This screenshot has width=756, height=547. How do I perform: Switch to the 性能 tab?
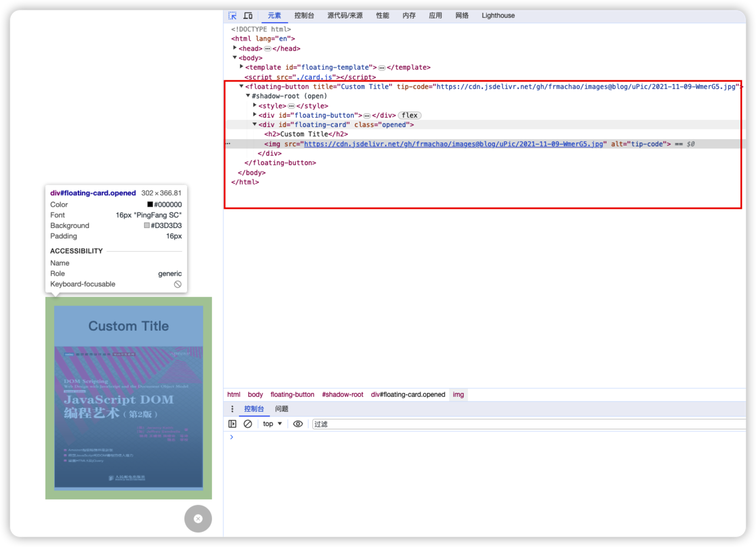point(382,15)
